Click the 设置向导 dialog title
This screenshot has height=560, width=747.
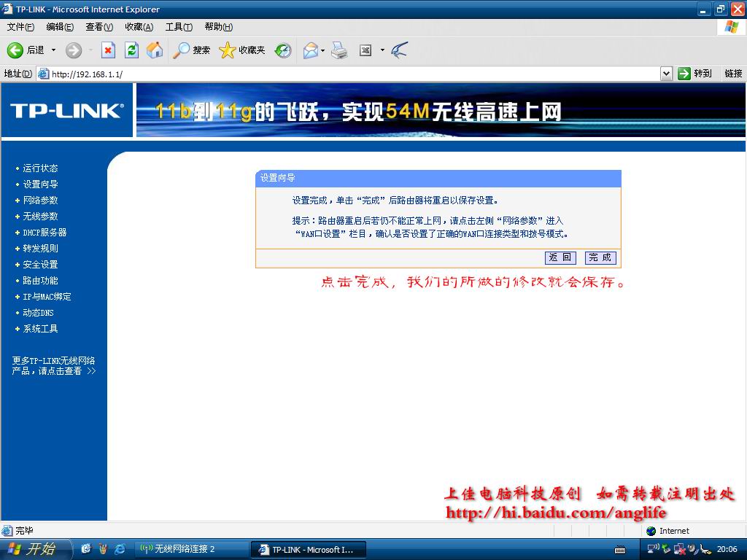pyautogui.click(x=277, y=178)
